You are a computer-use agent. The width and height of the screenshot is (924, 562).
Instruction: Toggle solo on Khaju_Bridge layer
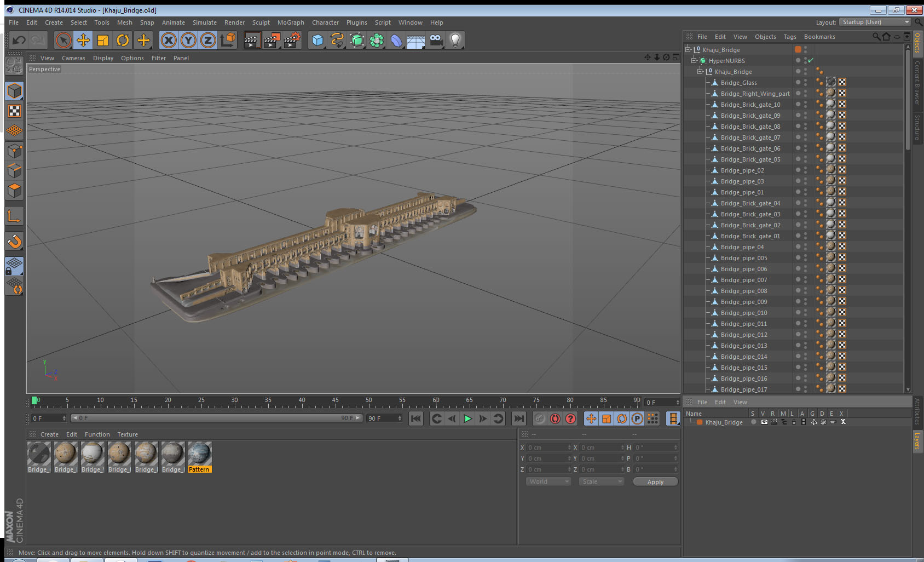(x=754, y=422)
